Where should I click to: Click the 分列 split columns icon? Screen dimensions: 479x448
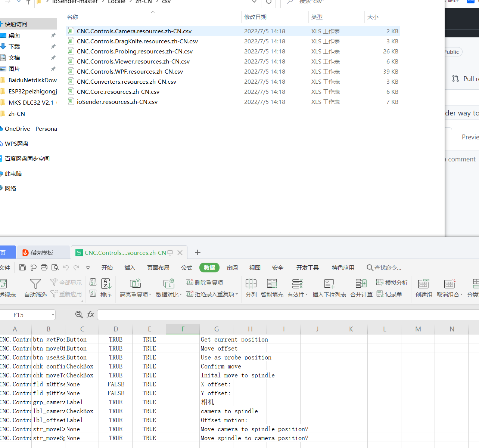pos(251,284)
